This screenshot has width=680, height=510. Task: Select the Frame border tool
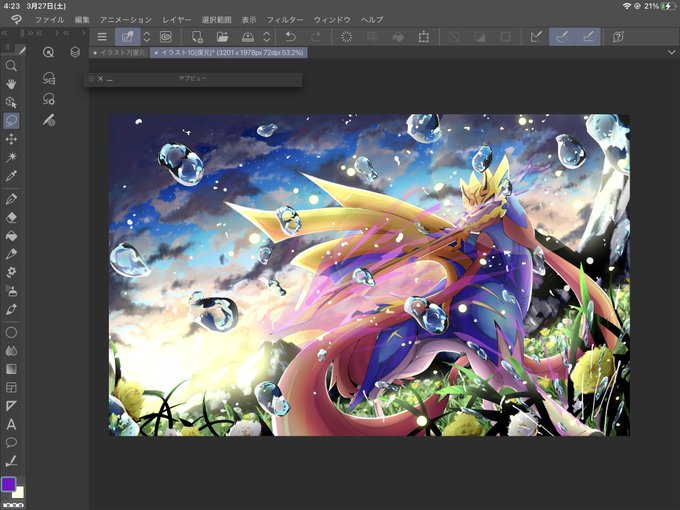11,387
